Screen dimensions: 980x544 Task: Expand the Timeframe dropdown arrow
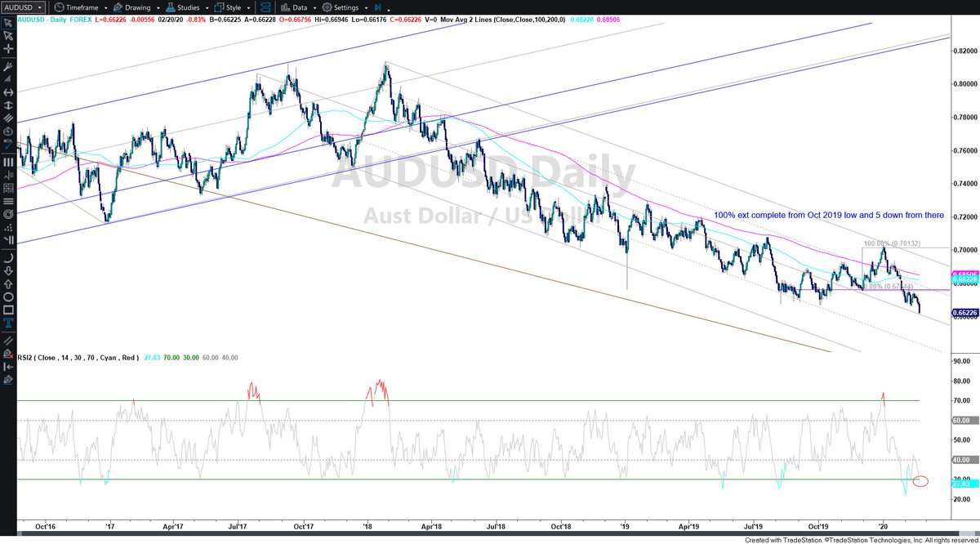(x=107, y=7)
